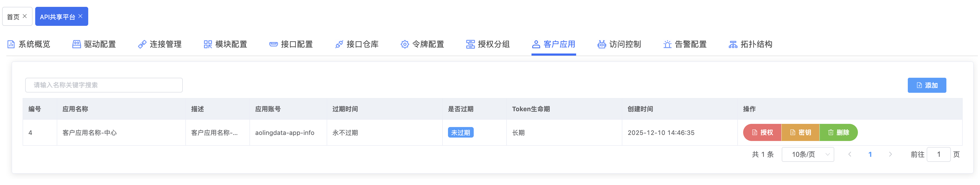Click the 接口仓库 icon
Viewport: 980px width, 185px height.
point(339,44)
